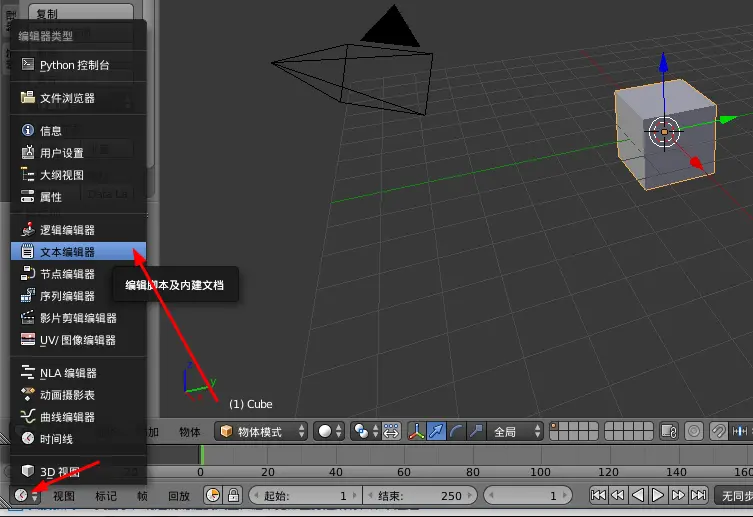The width and height of the screenshot is (753, 517).
Task: Enable translate manipulator arrow
Action: 436,432
